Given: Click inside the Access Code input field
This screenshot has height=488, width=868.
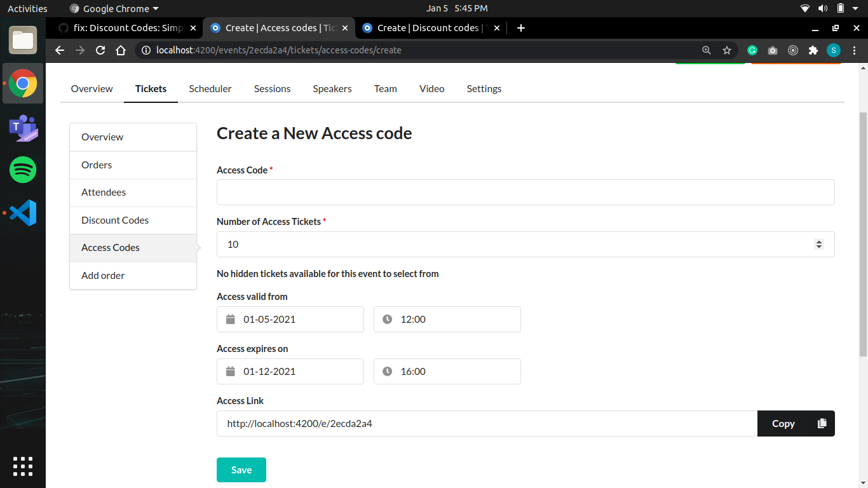Looking at the screenshot, I should (x=525, y=192).
